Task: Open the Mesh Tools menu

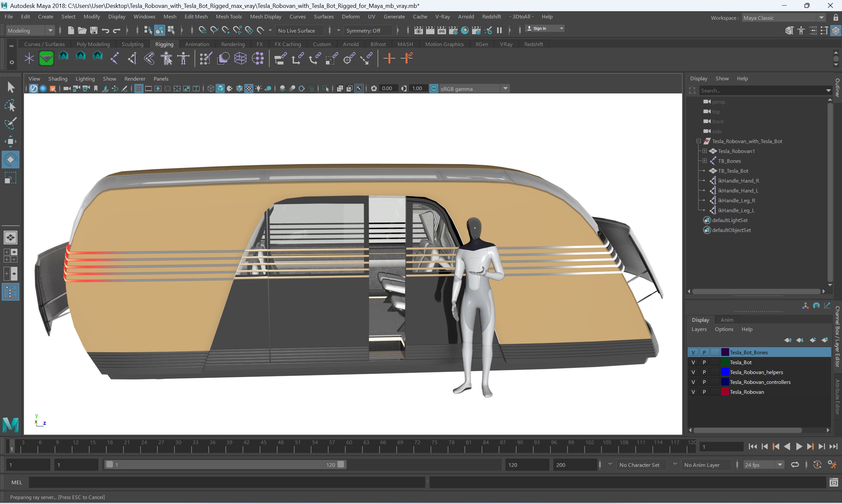Action: [x=228, y=16]
